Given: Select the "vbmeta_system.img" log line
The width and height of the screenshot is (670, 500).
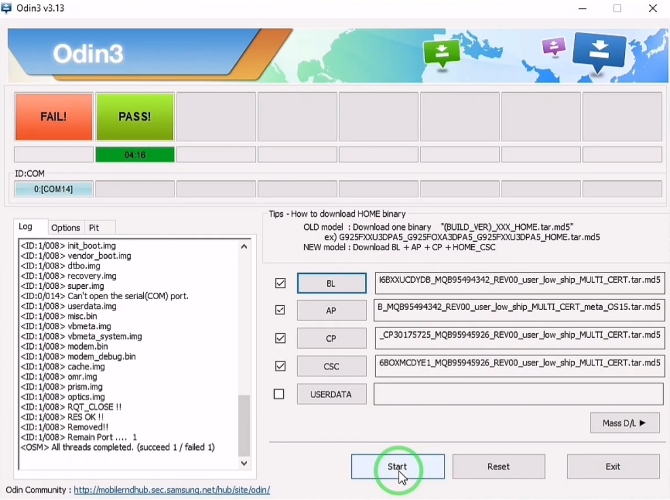Looking at the screenshot, I should [x=81, y=336].
